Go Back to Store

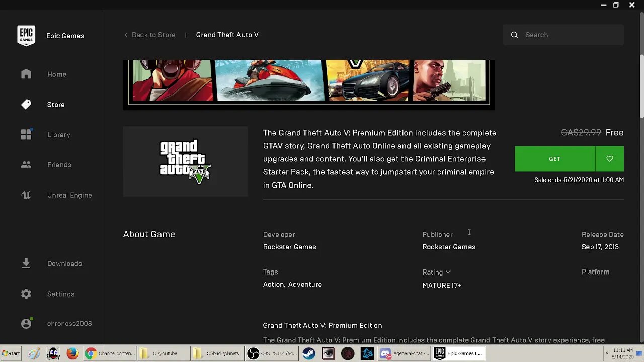coord(153,35)
